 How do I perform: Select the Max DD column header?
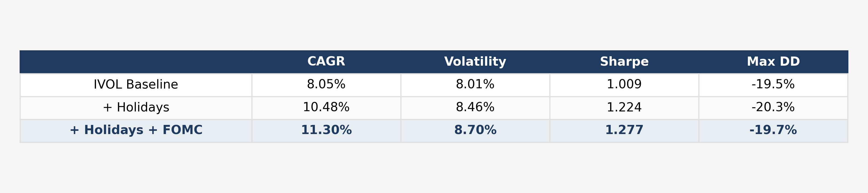coord(773,62)
